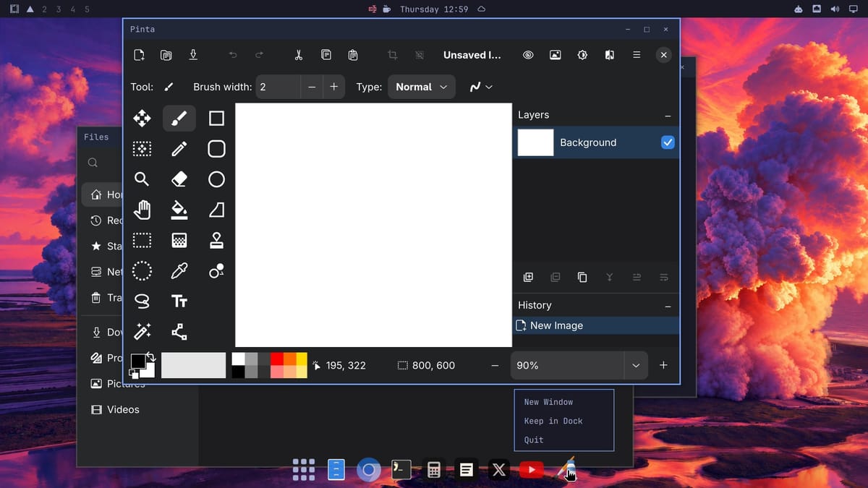
Task: Open the Effects menu
Action: 609,55
